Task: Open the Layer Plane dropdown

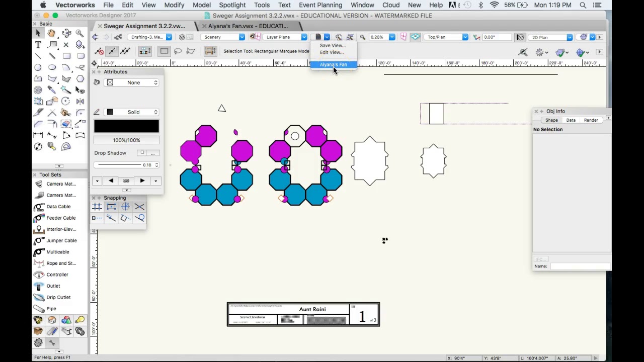Action: 285,37
